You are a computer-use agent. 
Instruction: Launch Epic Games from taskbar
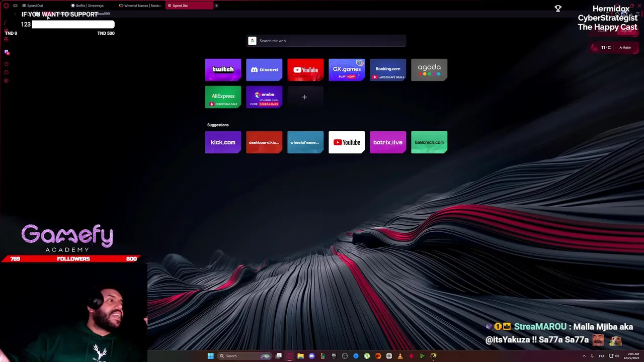click(x=334, y=356)
